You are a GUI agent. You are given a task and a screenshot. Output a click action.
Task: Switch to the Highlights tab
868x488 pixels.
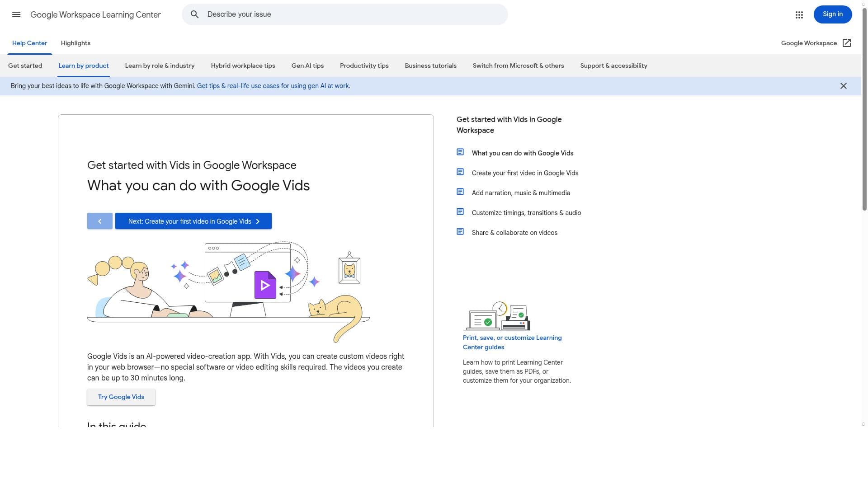pyautogui.click(x=75, y=43)
